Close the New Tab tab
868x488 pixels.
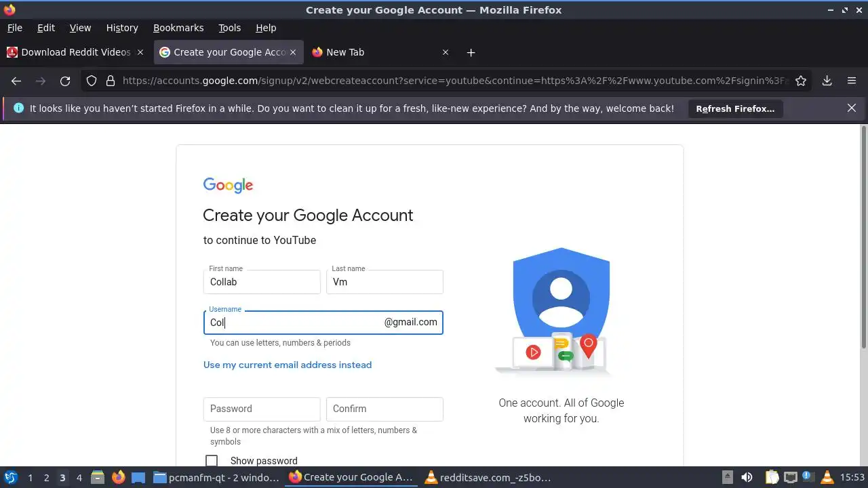pos(446,52)
